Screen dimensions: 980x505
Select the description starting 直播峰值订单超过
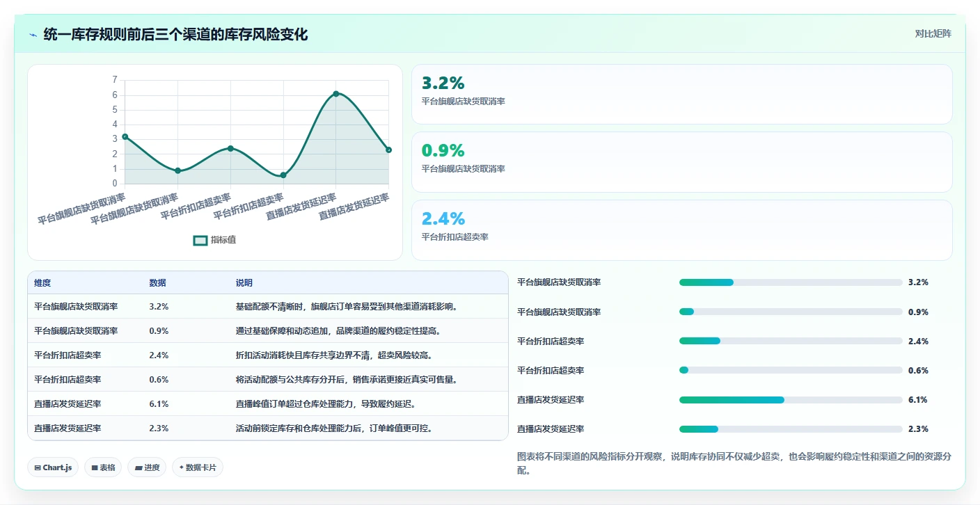326,403
